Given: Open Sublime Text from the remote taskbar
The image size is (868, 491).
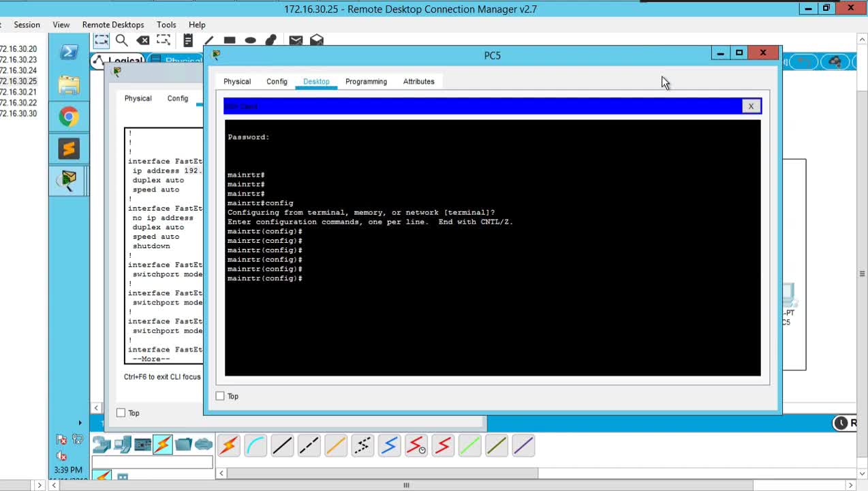Looking at the screenshot, I should click(x=69, y=149).
